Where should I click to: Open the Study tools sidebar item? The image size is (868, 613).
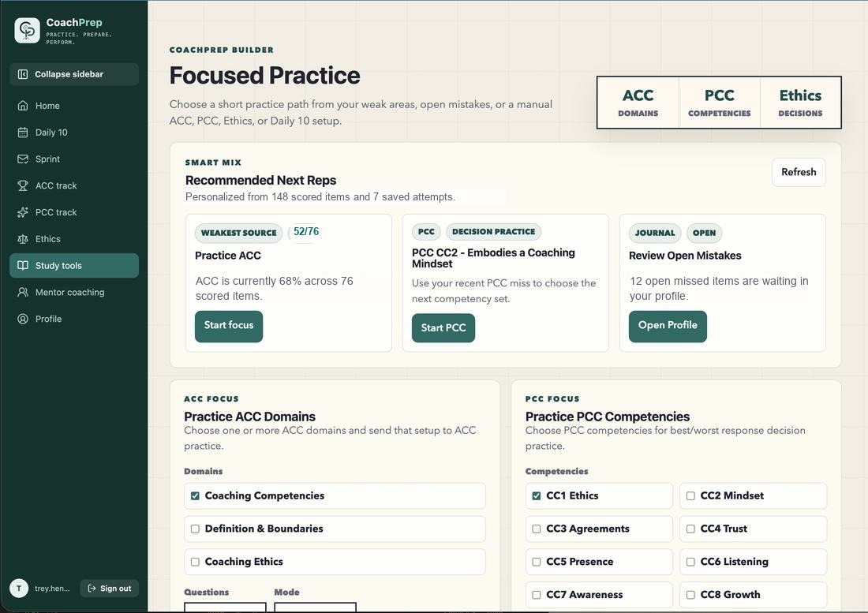coord(74,266)
